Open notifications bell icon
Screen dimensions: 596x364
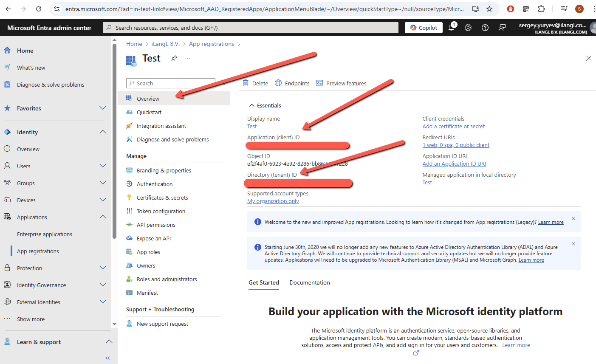click(x=451, y=28)
